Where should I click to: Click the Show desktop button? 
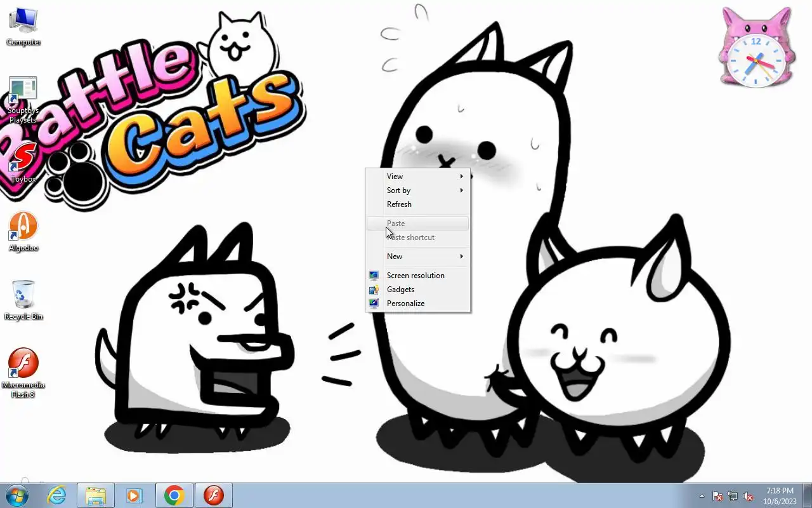tap(807, 495)
